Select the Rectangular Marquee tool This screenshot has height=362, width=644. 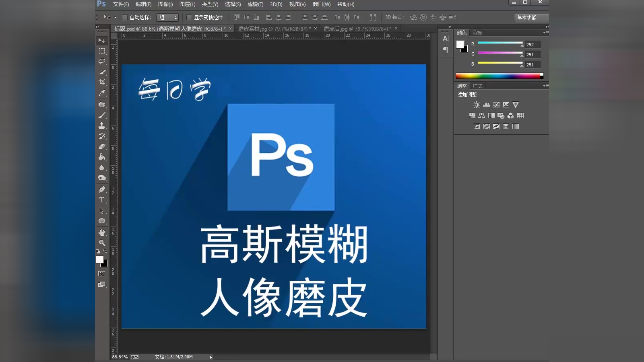click(102, 51)
